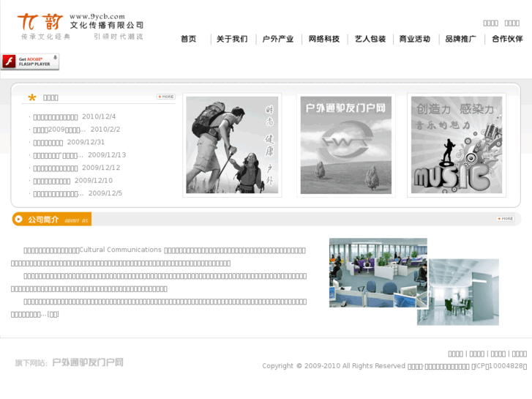Select the 商业活动 menu item
The image size is (532, 399).
pos(415,39)
